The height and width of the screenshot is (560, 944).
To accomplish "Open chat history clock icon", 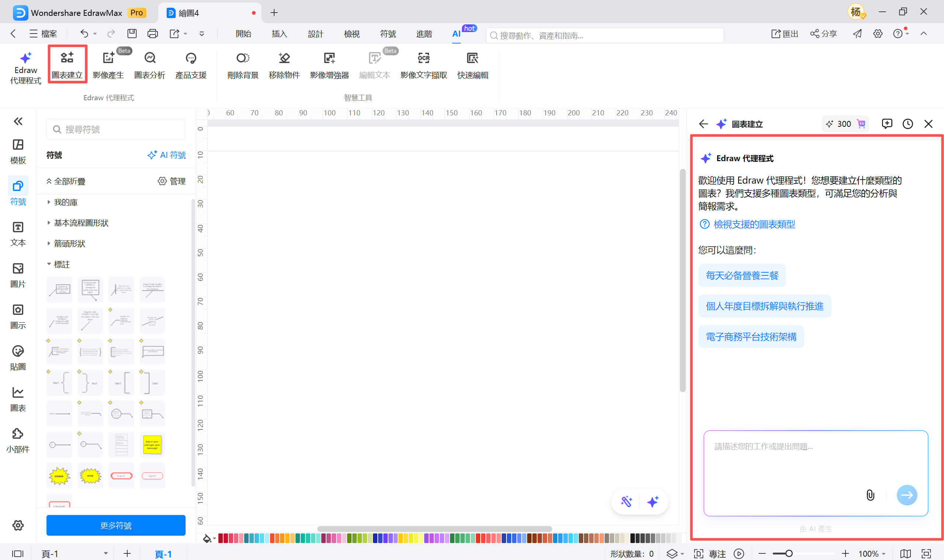I will coord(907,124).
